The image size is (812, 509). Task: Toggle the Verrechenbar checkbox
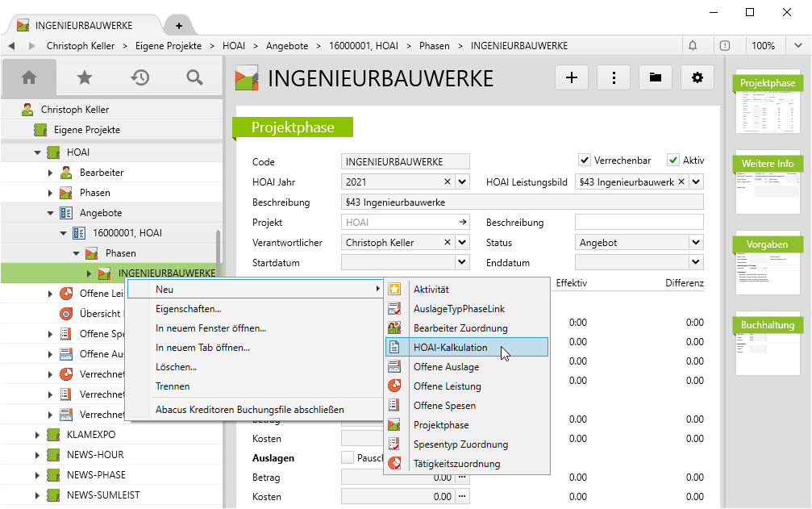click(585, 161)
